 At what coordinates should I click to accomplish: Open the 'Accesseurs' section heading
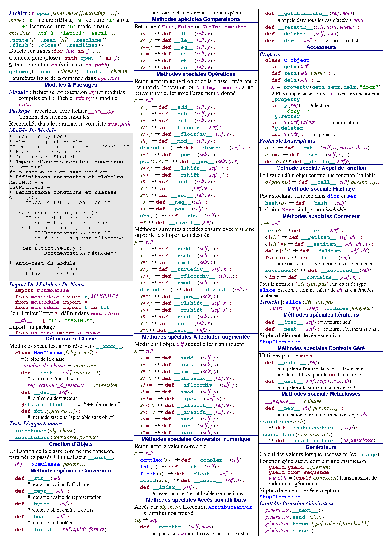(x=321, y=47)
